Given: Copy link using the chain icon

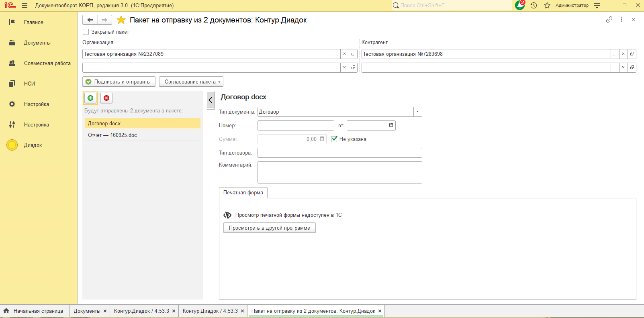Looking at the screenshot, I should click(609, 20).
